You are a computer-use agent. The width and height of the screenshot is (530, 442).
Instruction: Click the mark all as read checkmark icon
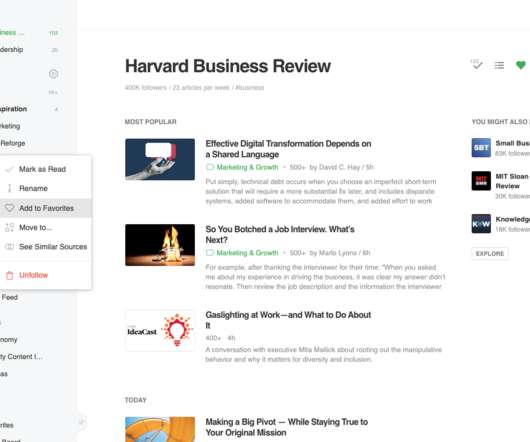(477, 64)
